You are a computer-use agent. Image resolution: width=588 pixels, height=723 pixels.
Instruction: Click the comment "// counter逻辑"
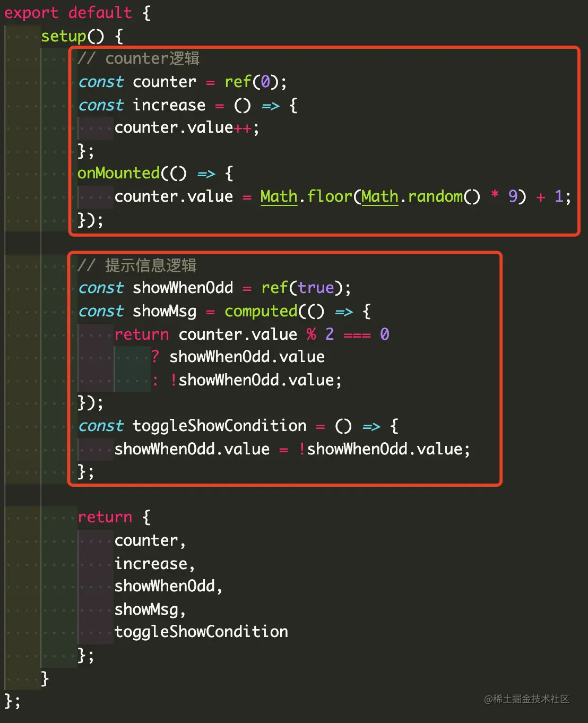tap(139, 58)
